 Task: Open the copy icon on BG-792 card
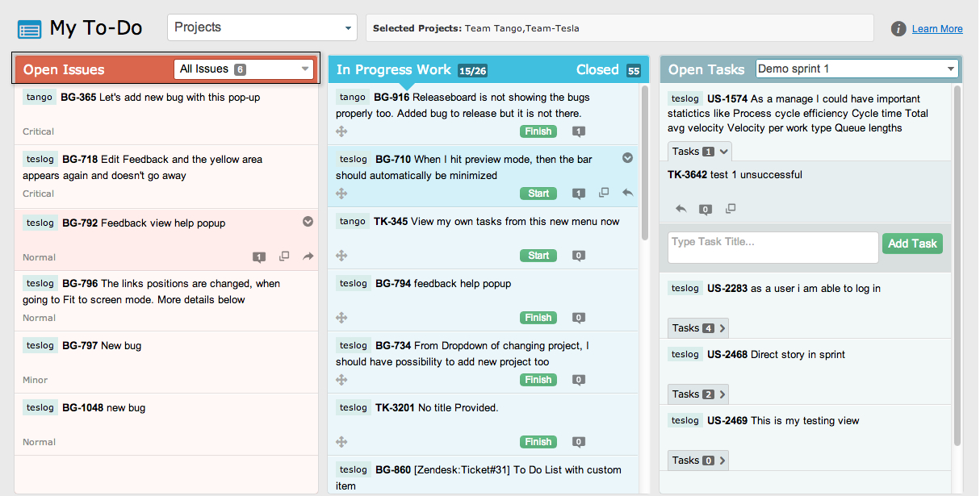click(284, 256)
